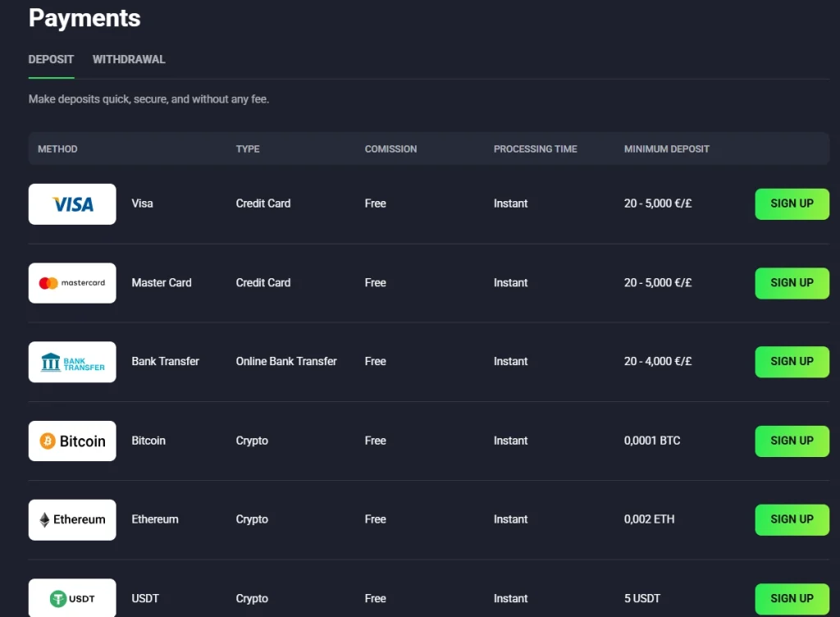Click 20 - 5,000 €/£ in Master Card row
The height and width of the screenshot is (617, 840).
pos(658,283)
